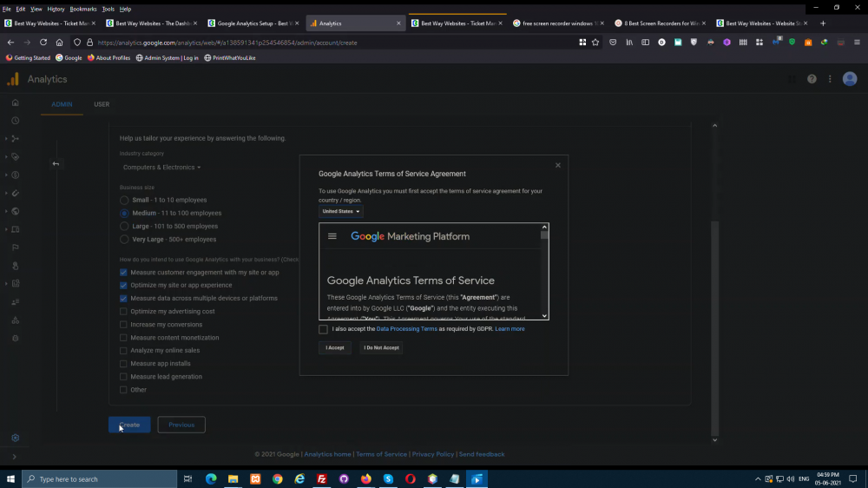Bookmark this page with star icon
Screen dimensions: 868x488
point(595,42)
